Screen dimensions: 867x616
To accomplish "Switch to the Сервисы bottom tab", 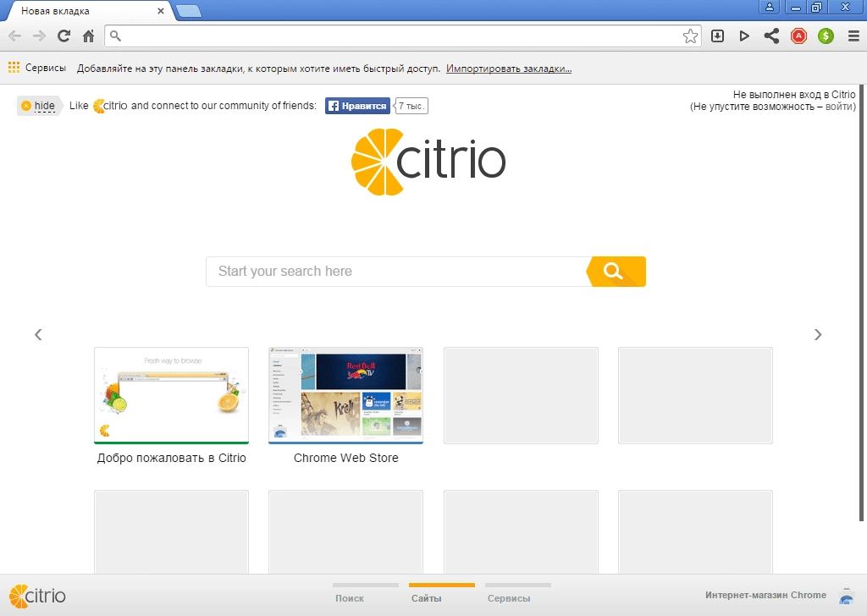I will [509, 598].
